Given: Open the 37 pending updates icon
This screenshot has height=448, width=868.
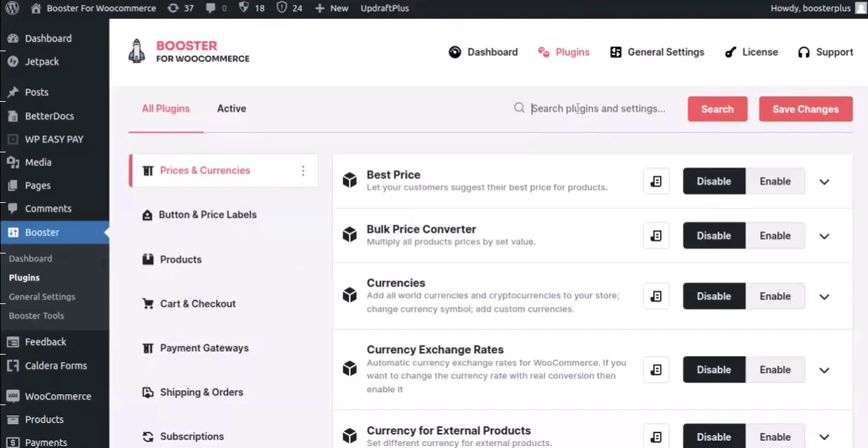Looking at the screenshot, I should click(180, 8).
